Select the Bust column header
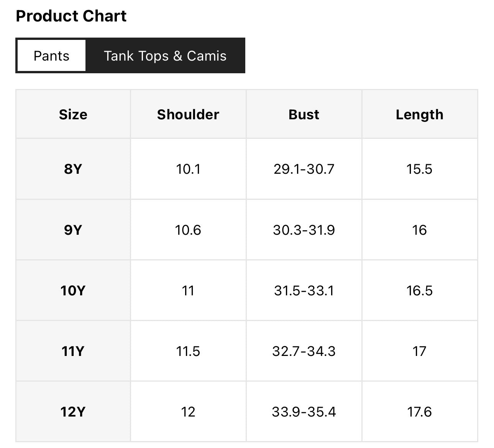Screen dimensions: 494x448 point(304,114)
